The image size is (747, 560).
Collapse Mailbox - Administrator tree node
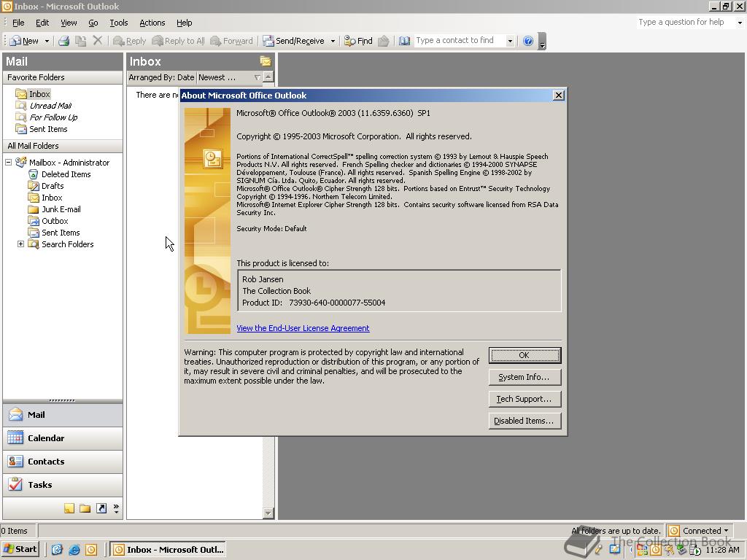coord(9,163)
